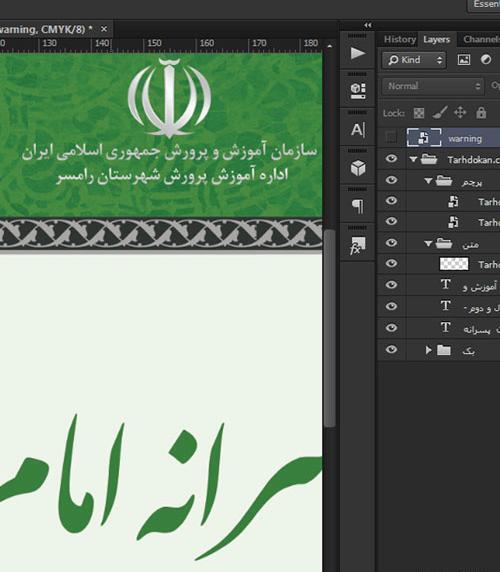The width and height of the screenshot is (500, 572).
Task: Lock position move icon
Action: [460, 113]
